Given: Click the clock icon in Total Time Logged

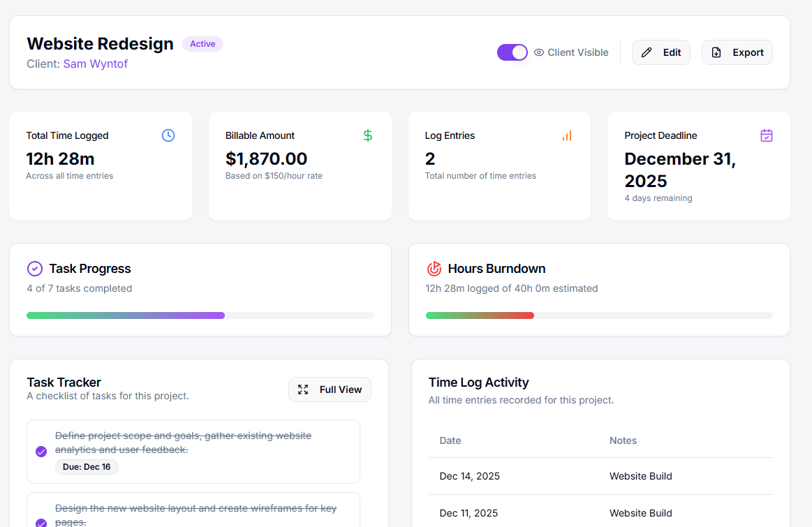Looking at the screenshot, I should coord(168,135).
